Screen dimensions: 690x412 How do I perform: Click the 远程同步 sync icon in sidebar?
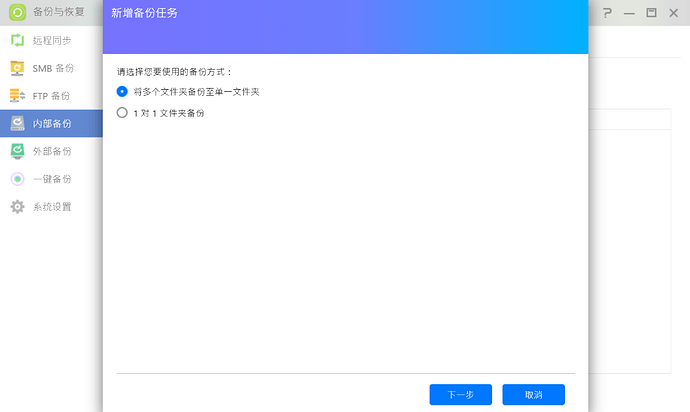17,41
